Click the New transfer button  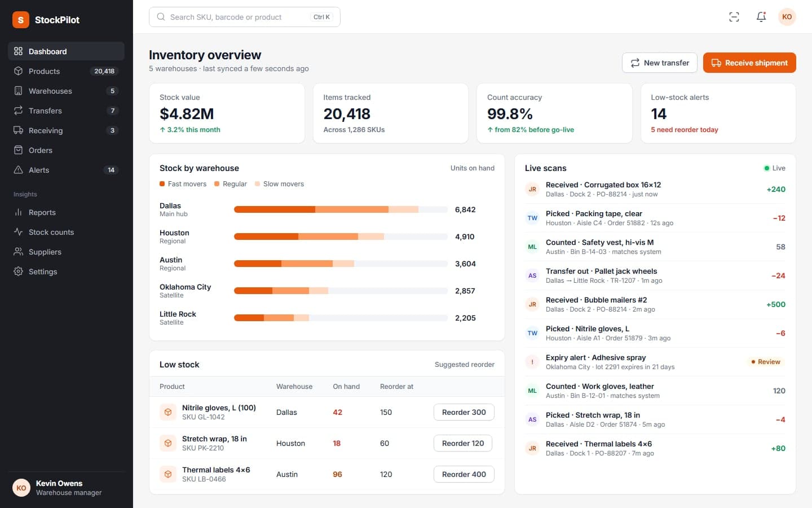point(660,63)
